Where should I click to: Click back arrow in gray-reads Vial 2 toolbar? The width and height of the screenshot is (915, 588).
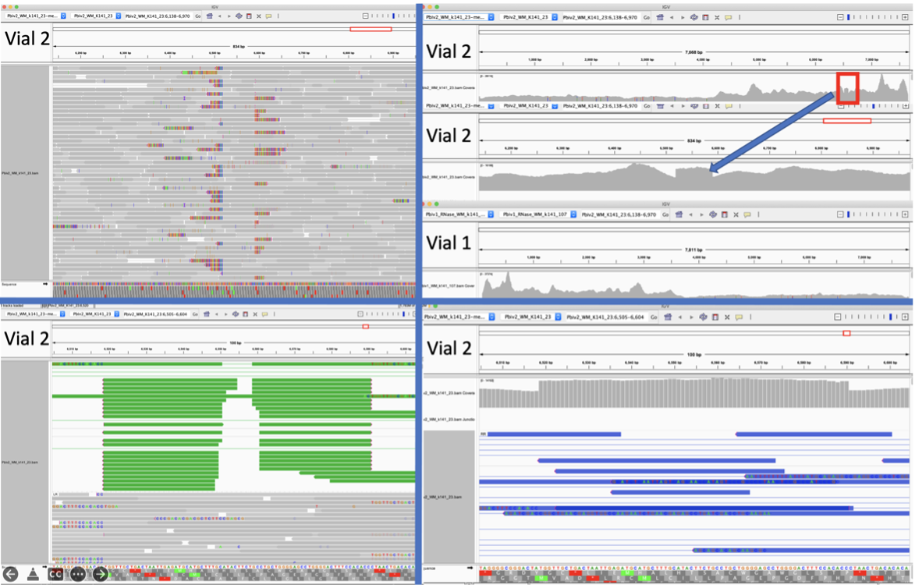coord(219,16)
